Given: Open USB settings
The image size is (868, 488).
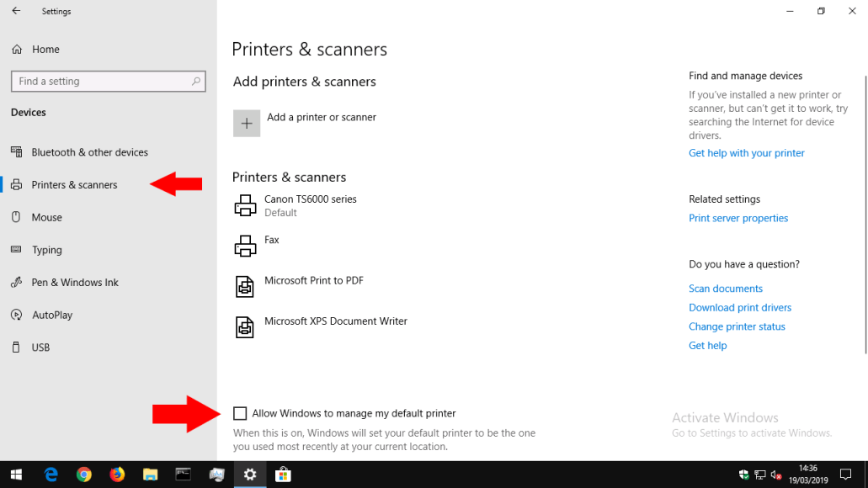Looking at the screenshot, I should [x=40, y=347].
